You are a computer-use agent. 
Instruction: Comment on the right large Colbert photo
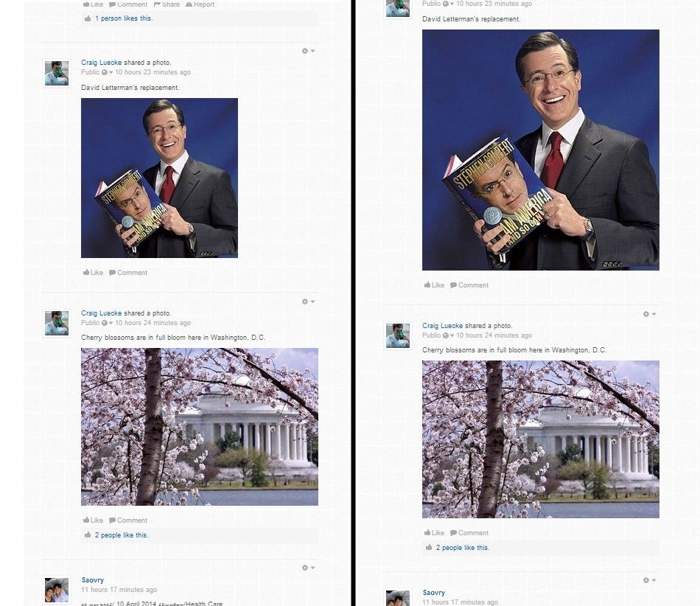(469, 285)
